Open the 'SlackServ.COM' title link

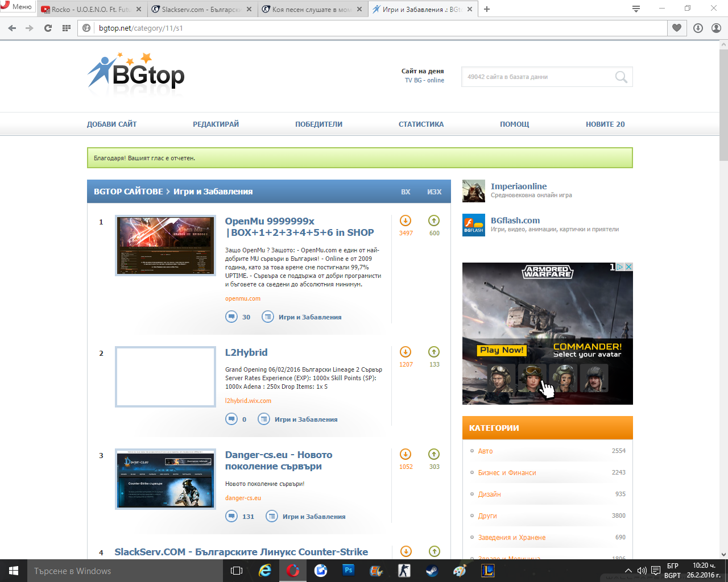coord(241,552)
